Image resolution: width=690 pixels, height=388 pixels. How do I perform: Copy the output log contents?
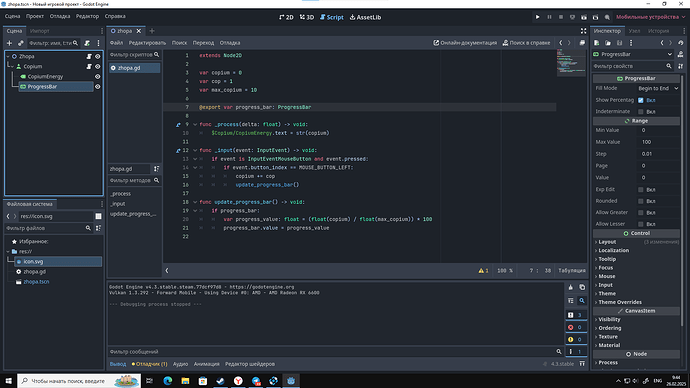582,287
